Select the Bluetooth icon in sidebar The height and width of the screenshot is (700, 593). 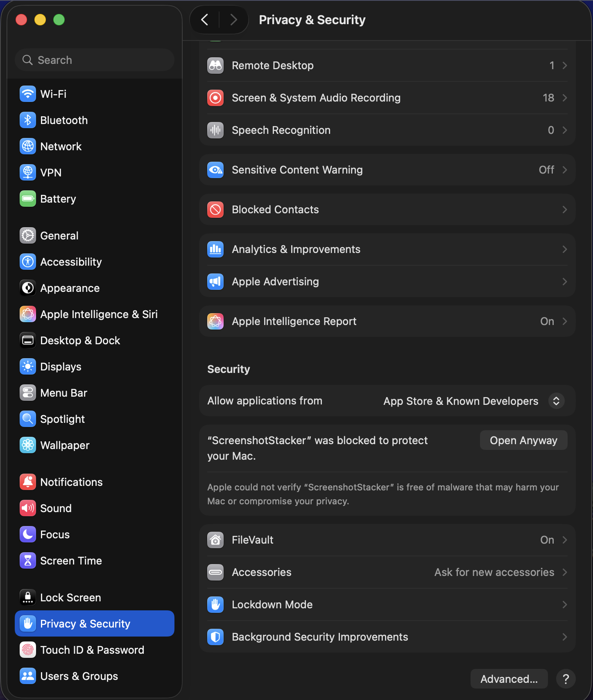[28, 120]
